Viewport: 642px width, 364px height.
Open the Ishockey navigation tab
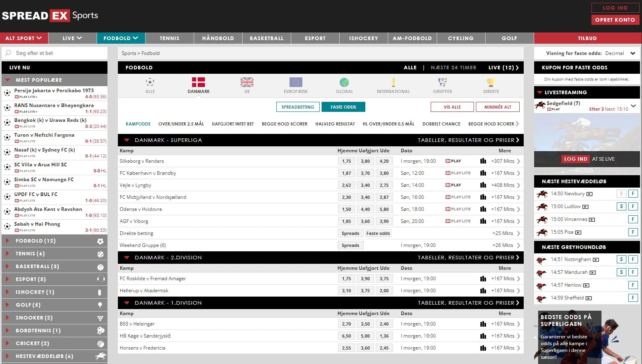click(364, 38)
